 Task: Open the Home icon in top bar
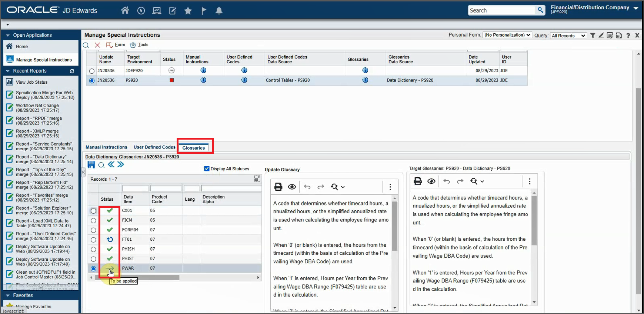125,10
